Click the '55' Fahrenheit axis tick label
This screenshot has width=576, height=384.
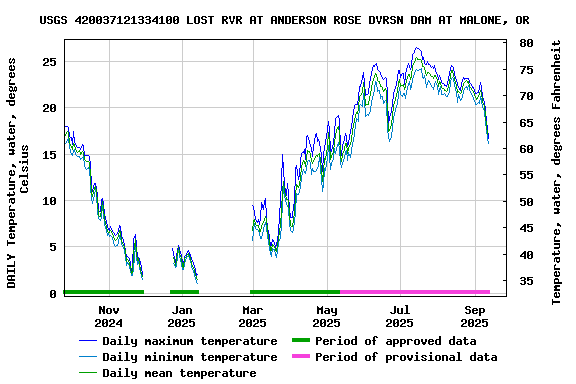click(526, 175)
